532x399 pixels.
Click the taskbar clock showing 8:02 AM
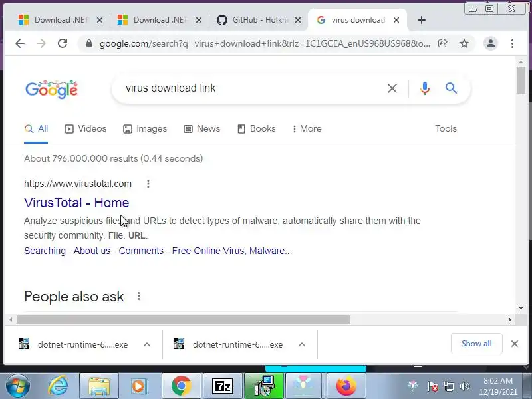pyautogui.click(x=497, y=386)
